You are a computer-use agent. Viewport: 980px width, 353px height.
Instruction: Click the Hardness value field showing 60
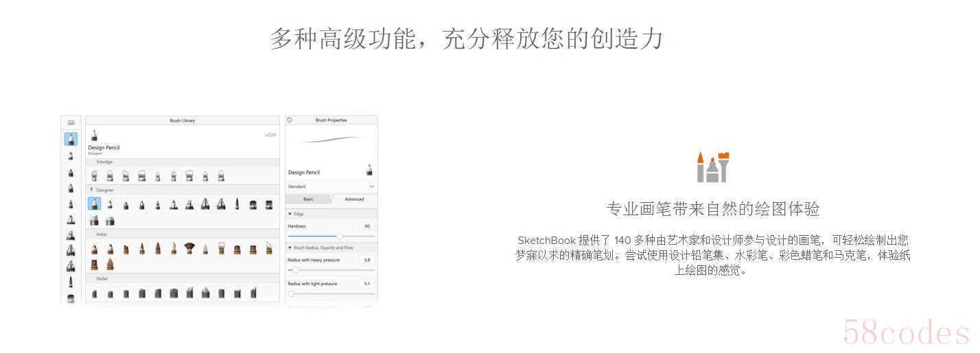tap(367, 226)
